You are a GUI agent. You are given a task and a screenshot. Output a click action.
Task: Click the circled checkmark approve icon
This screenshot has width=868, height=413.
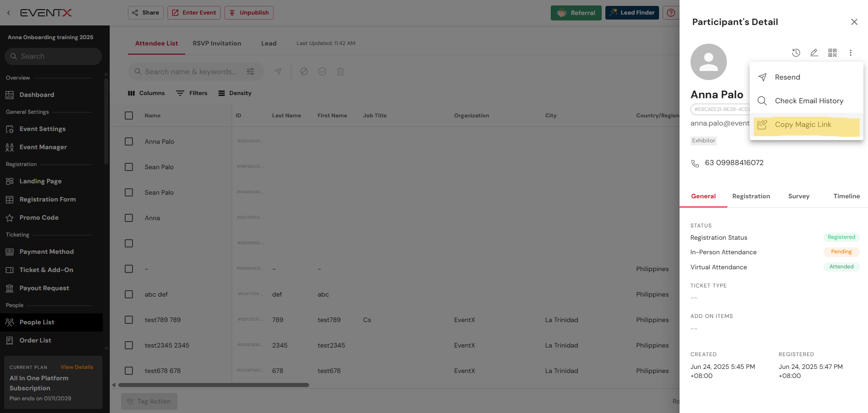pyautogui.click(x=322, y=71)
